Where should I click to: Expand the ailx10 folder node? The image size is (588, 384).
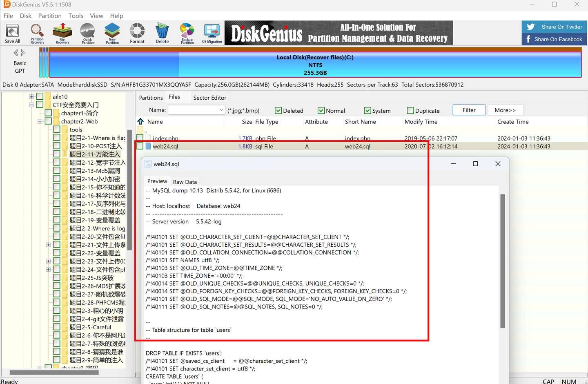31,97
